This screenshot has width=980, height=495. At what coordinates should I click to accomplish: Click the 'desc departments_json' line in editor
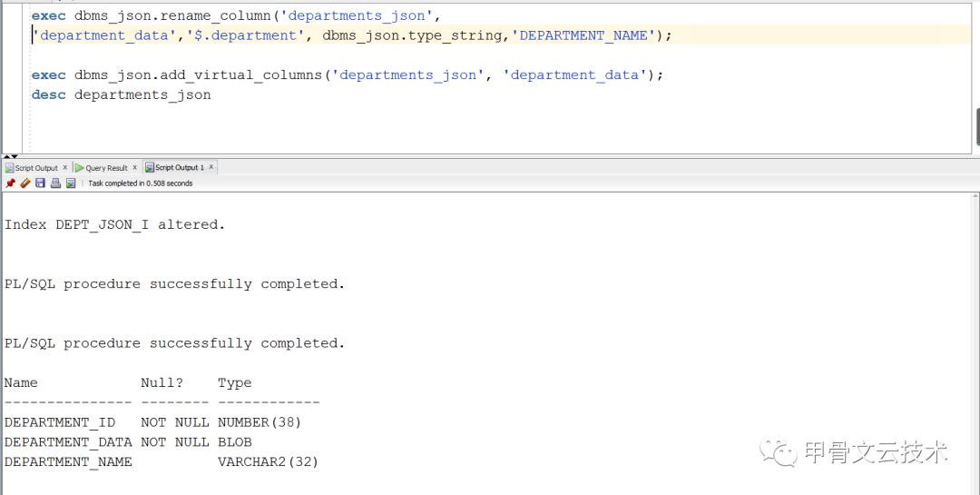[x=122, y=95]
